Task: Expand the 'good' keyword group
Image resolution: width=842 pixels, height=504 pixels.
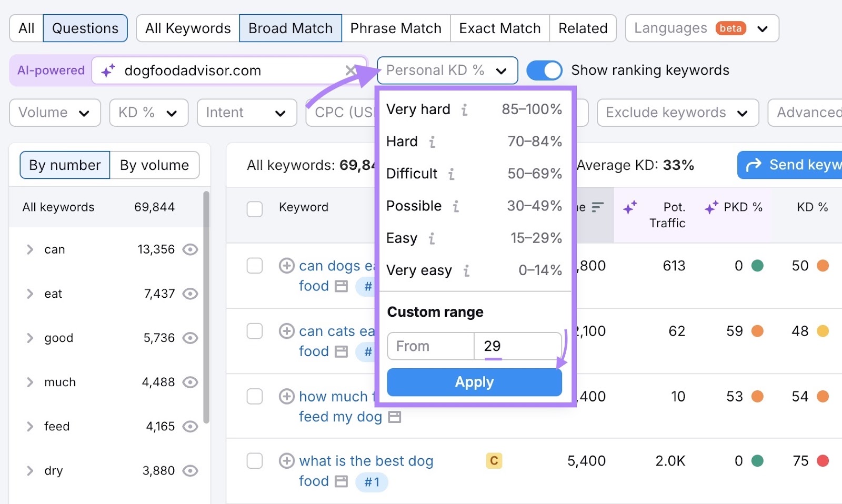Action: (30, 338)
